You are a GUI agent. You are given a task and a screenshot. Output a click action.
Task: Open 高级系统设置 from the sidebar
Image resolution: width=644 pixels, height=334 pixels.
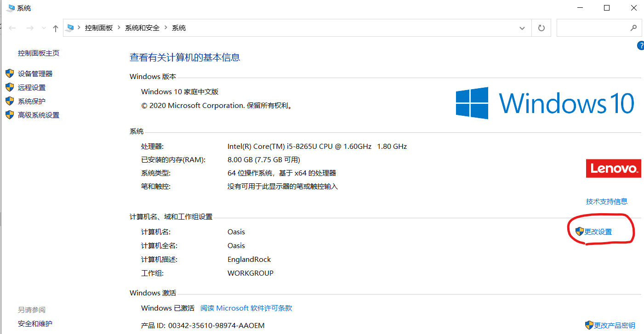(x=39, y=115)
